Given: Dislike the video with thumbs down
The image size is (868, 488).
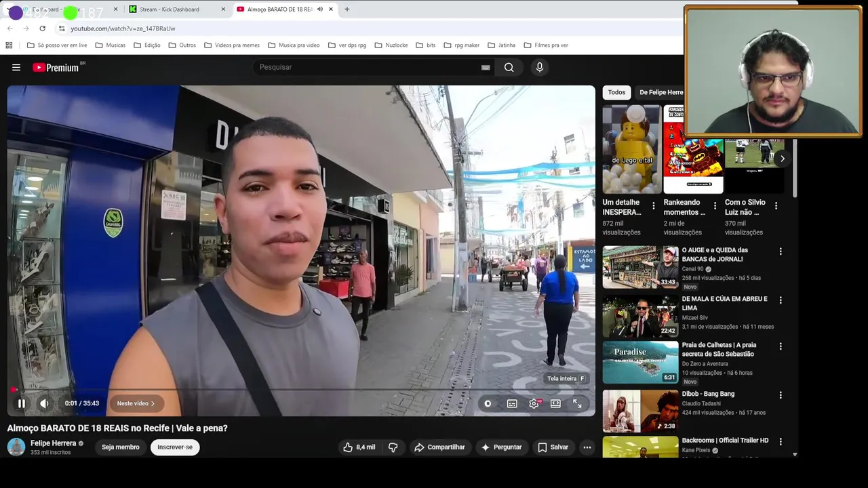Looking at the screenshot, I should [393, 447].
